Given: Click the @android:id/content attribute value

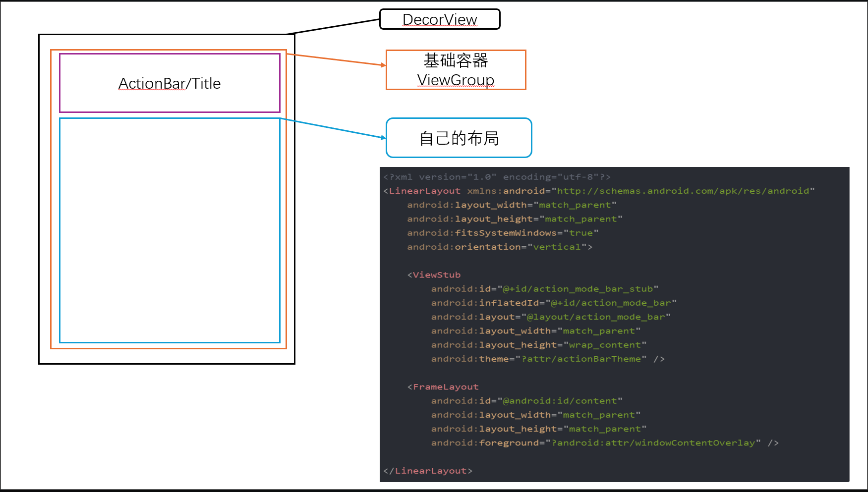Looking at the screenshot, I should pos(560,400).
